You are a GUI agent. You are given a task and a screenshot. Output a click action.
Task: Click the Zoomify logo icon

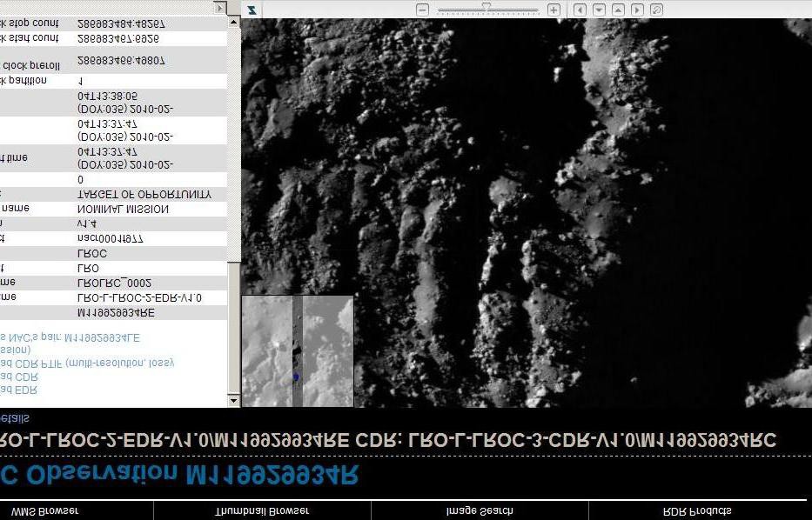[252, 10]
